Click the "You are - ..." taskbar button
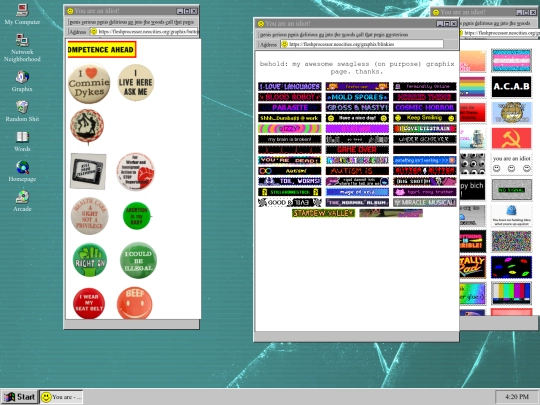 [61, 397]
